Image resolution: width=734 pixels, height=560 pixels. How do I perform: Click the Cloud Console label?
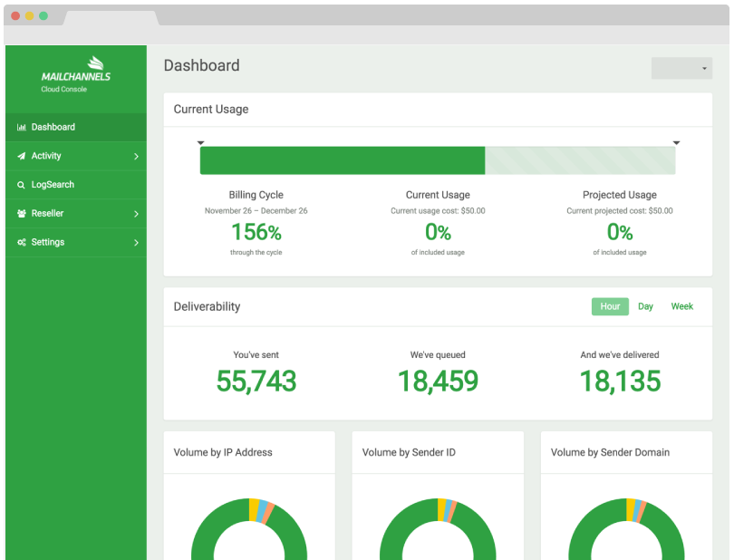coord(63,90)
